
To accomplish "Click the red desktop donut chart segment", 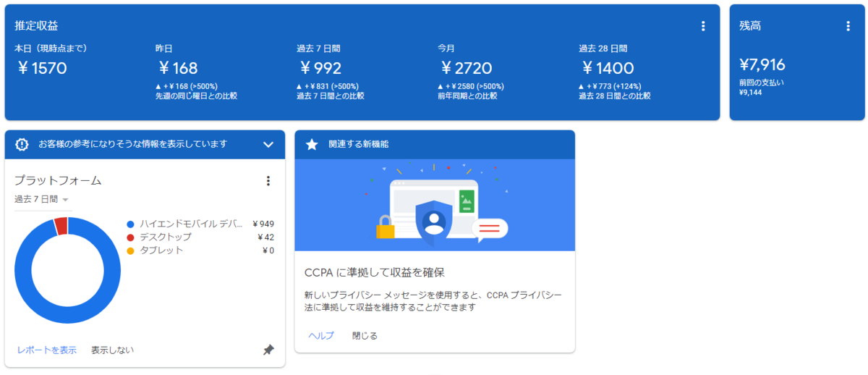I will pyautogui.click(x=61, y=225).
